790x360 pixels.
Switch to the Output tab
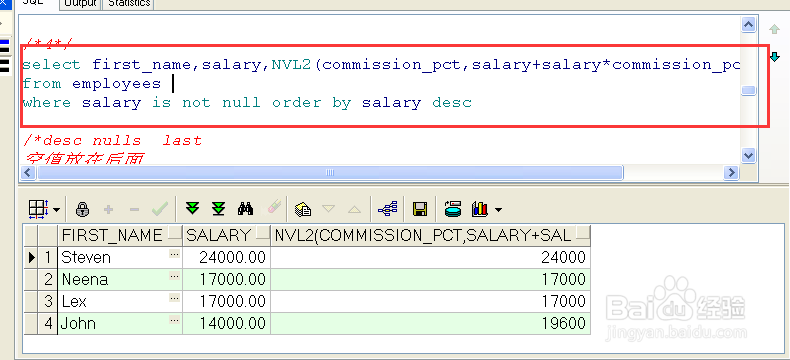click(81, 4)
